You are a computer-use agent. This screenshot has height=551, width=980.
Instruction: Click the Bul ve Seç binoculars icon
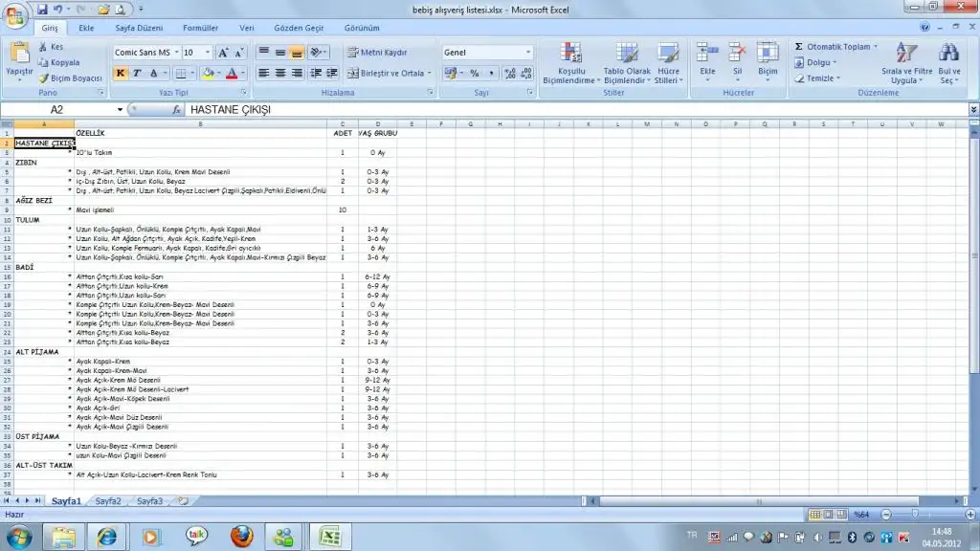(x=948, y=53)
